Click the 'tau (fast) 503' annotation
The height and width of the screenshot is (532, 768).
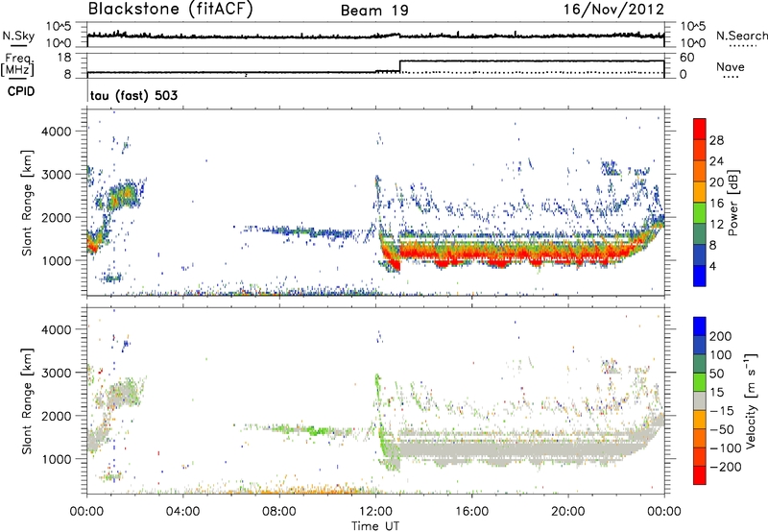coord(133,95)
